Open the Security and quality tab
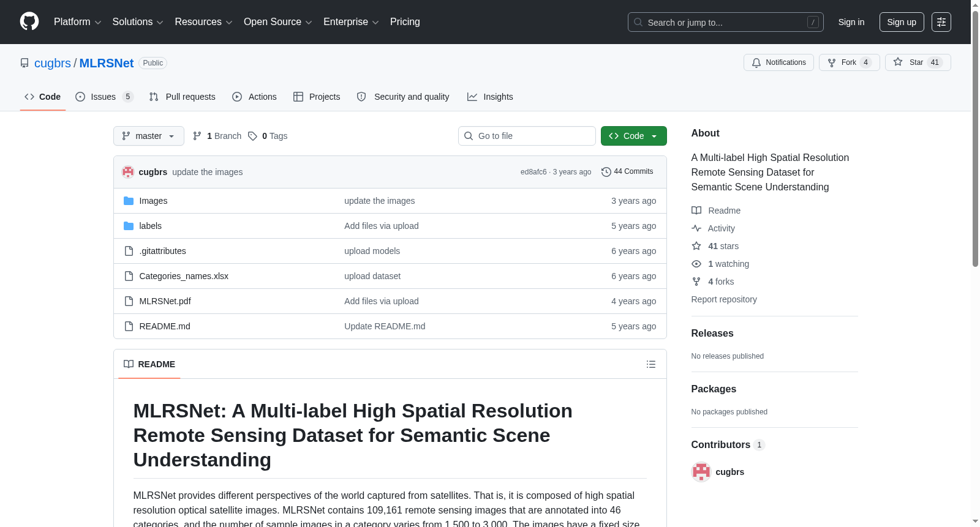The height and width of the screenshot is (527, 980). click(403, 97)
